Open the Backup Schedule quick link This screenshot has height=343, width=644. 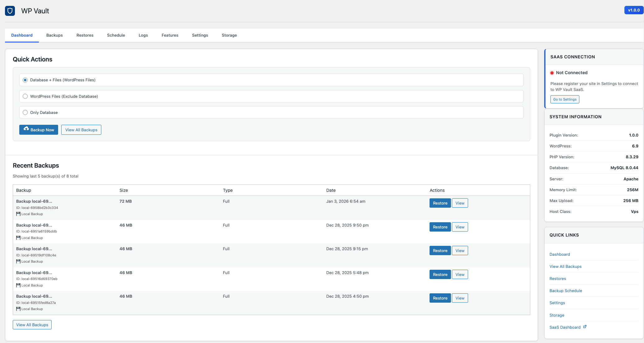566,291
